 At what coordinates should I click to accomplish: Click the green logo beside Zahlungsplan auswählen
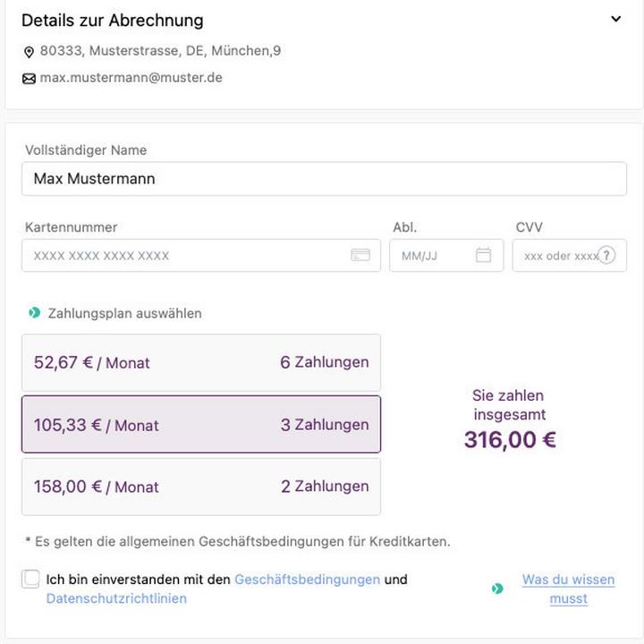click(35, 313)
